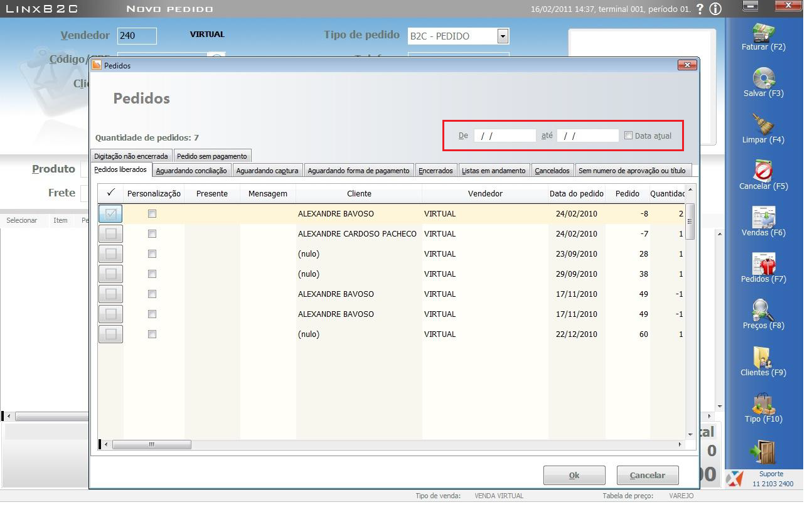Open Vendas (F6) from sidebar

763,217
